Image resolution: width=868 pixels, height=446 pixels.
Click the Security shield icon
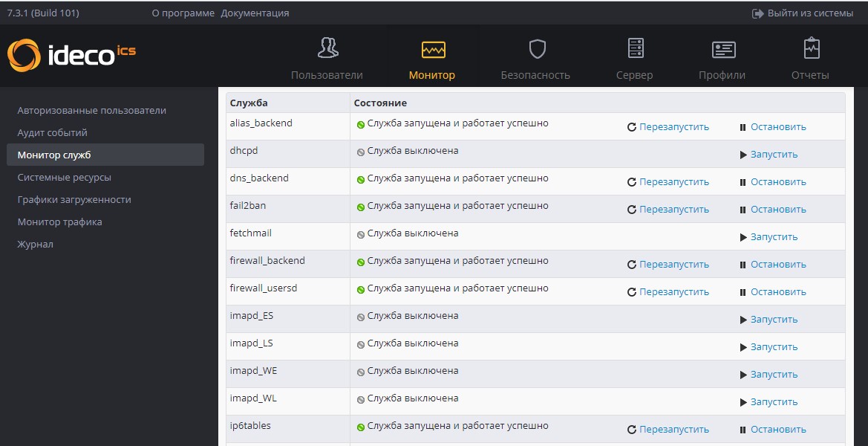[537, 49]
